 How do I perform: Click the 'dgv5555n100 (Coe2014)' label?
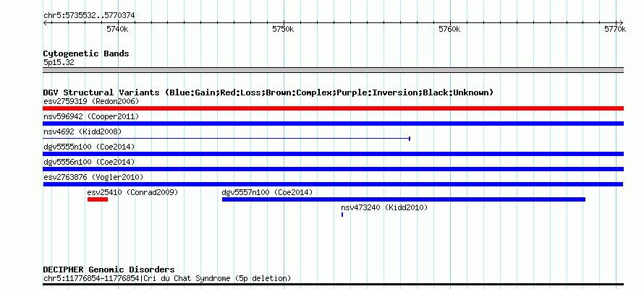point(89,147)
